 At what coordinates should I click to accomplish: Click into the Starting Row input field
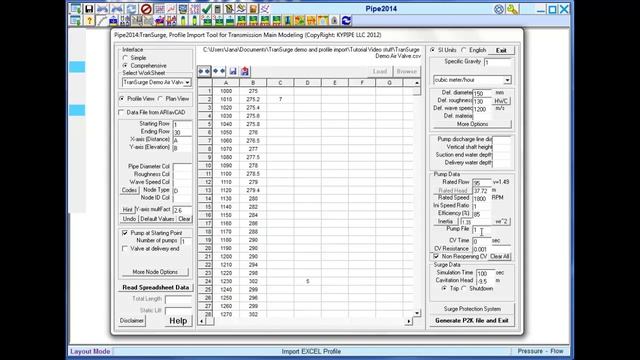point(182,124)
